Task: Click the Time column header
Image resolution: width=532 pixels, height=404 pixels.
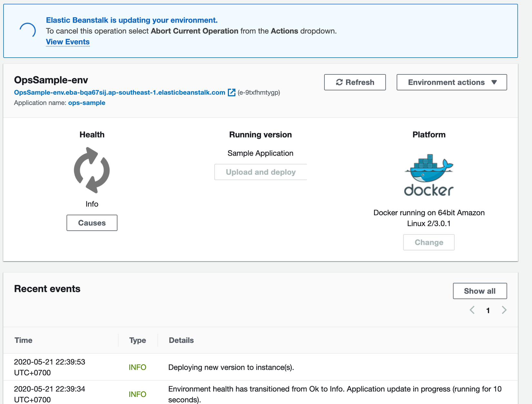Action: tap(23, 340)
